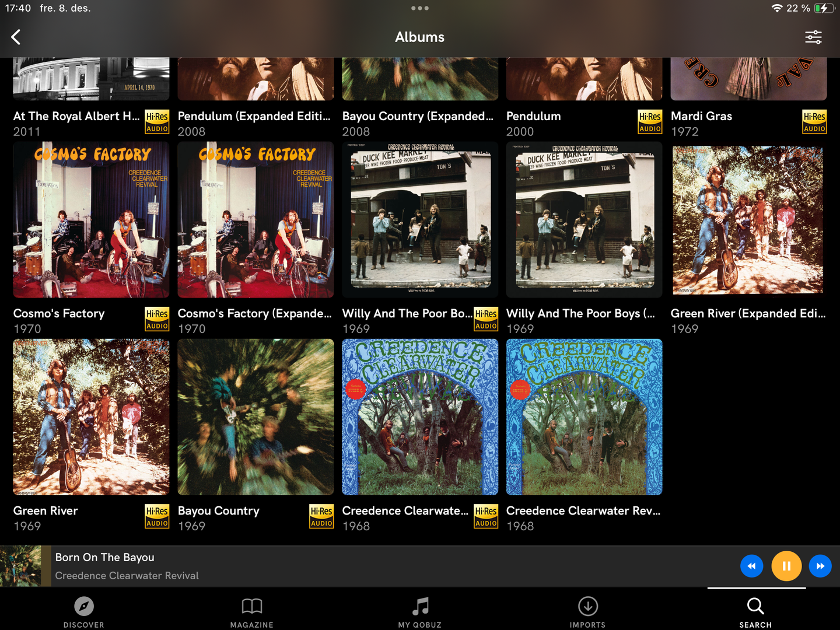Screen dimensions: 840x630
Task: Open the now-playing album thumbnail
Action: pyautogui.click(x=21, y=566)
